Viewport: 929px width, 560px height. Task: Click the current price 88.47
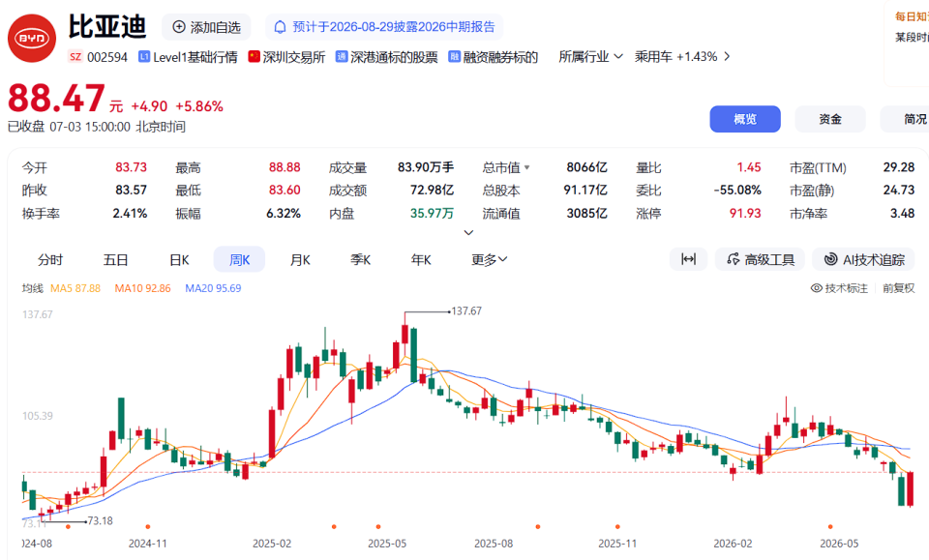pos(56,99)
